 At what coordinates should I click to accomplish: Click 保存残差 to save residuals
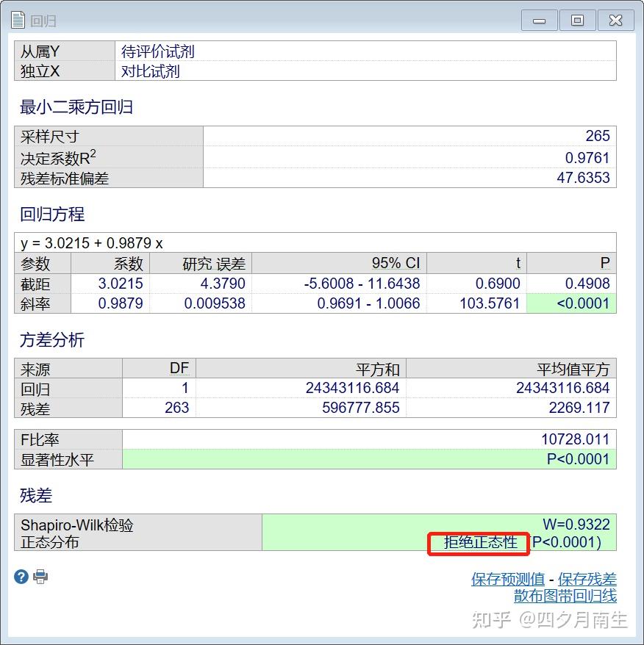pyautogui.click(x=588, y=580)
